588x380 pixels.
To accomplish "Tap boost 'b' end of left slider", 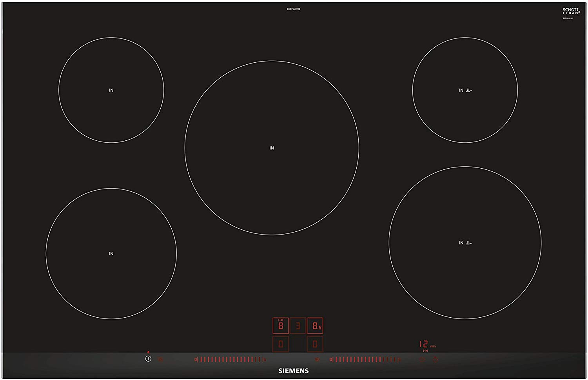I will 265,359.
